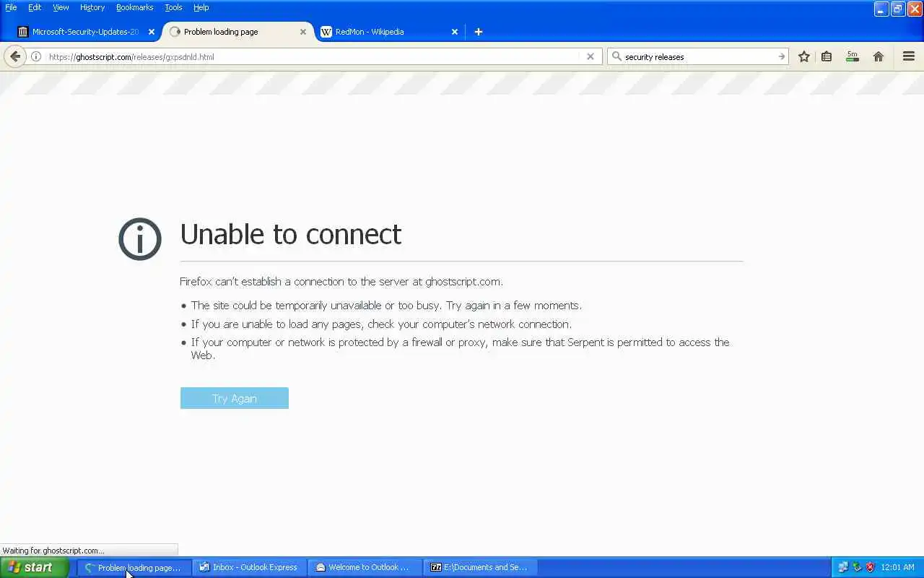Click the information circle icon on error page
The width and height of the screenshot is (924, 578).
point(140,239)
